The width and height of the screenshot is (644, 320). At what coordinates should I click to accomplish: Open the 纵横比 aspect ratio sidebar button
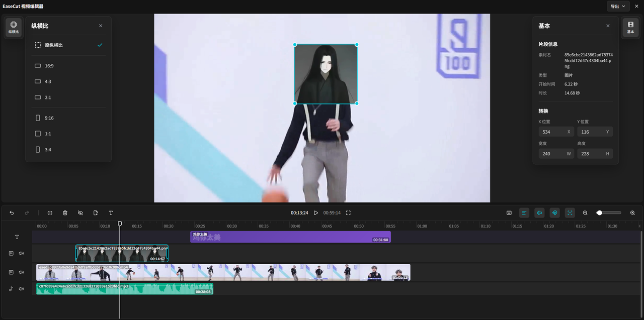tap(14, 27)
